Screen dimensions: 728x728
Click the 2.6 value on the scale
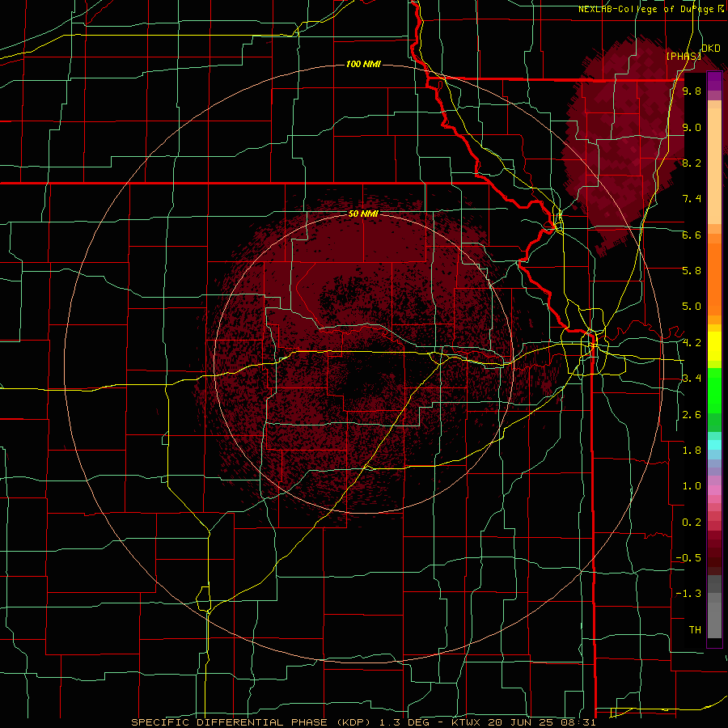[692, 415]
